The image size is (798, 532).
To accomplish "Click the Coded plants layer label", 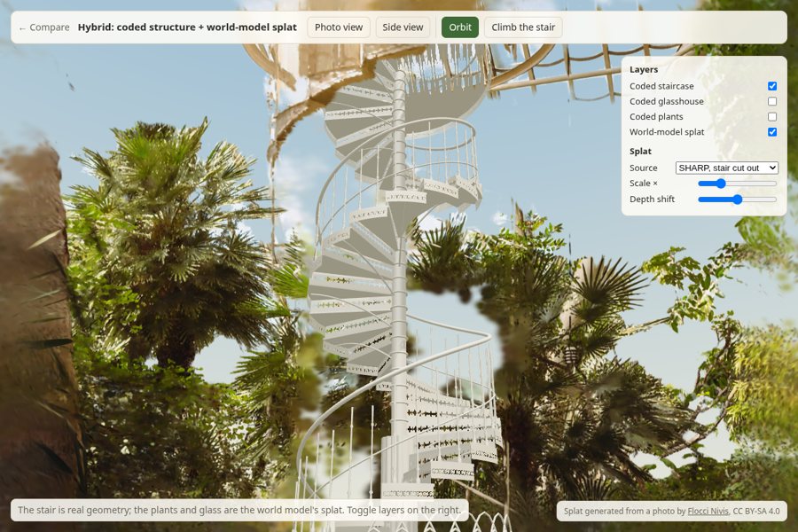I will pos(656,116).
